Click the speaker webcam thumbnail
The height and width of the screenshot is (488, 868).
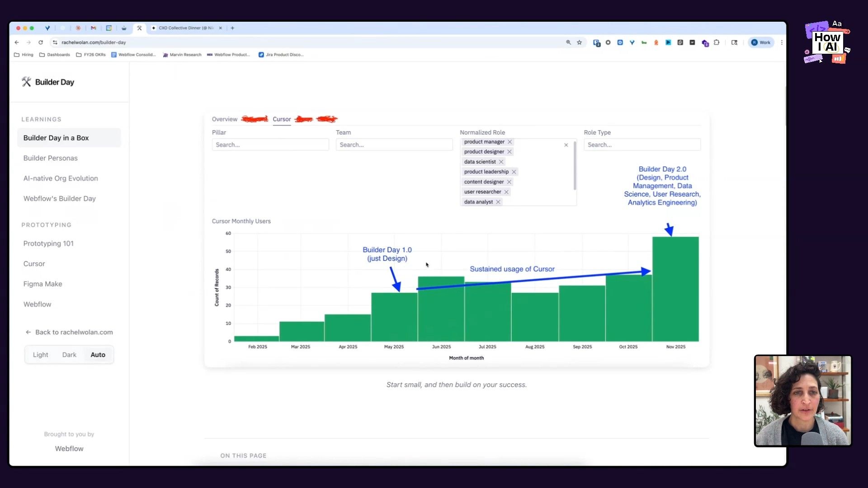[803, 401]
